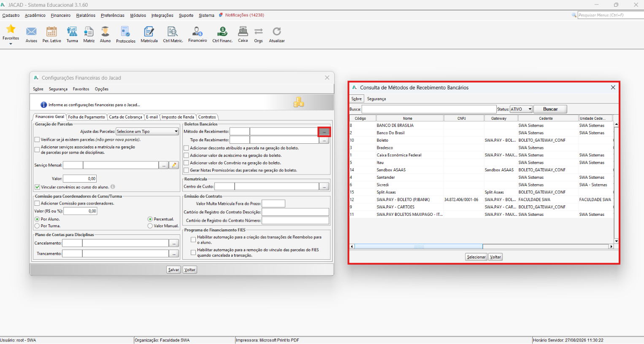Viewport: 644px width, 344px height.
Task: Expand the Ajuste das Parcelas dropdown
Action: coord(176,132)
